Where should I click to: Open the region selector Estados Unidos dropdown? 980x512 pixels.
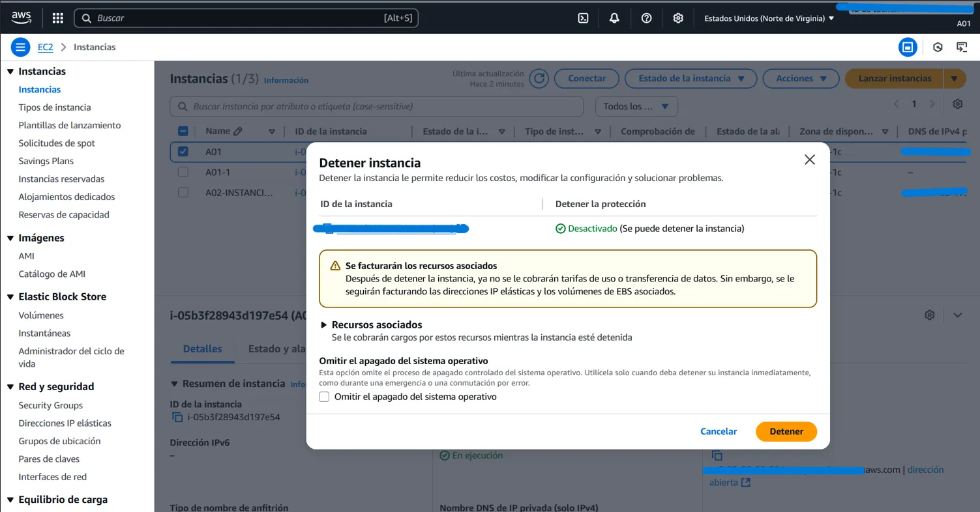point(769,18)
